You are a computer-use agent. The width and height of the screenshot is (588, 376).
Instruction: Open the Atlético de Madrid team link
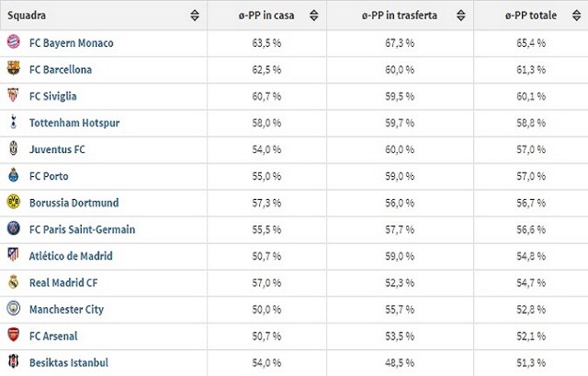(71, 257)
